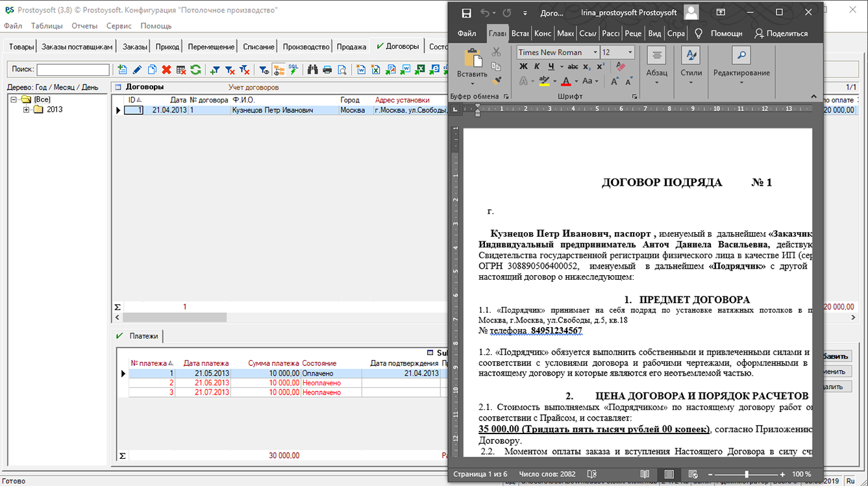The width and height of the screenshot is (868, 486).
Task: Click the Абзац paragraph icon
Action: tap(656, 55)
